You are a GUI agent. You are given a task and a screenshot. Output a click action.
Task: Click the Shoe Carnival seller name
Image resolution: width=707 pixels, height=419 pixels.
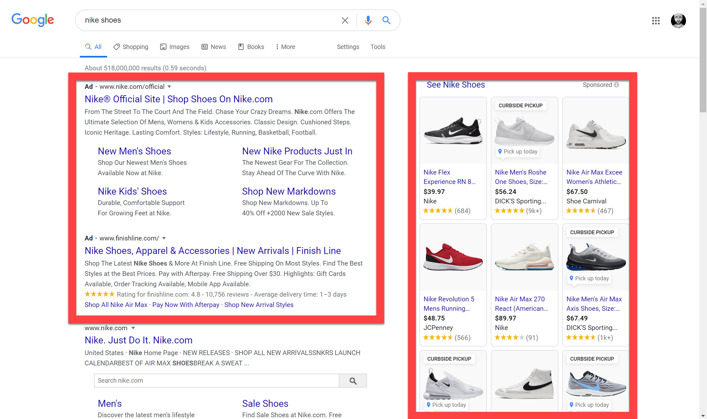coord(586,201)
